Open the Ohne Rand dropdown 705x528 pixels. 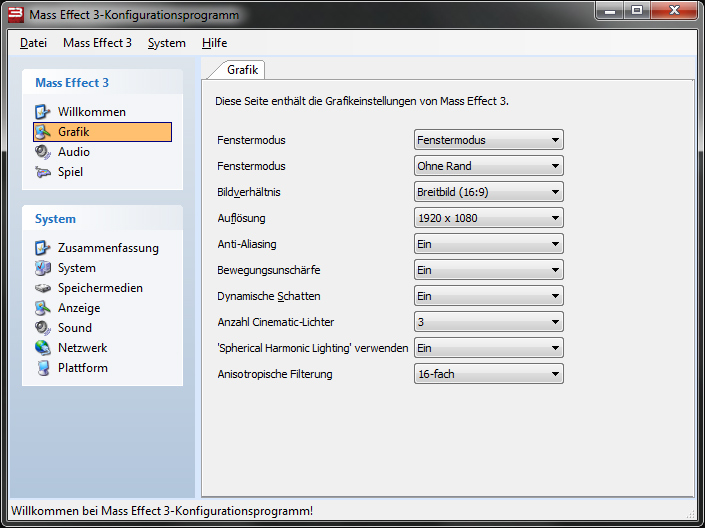[x=489, y=166]
